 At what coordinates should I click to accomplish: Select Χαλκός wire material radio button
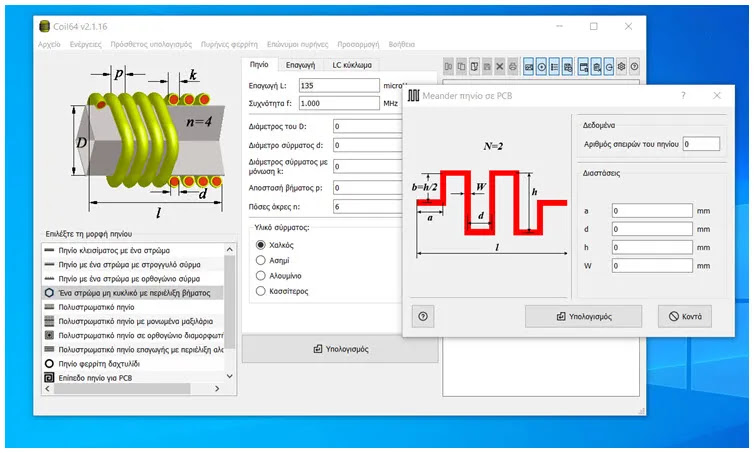click(x=261, y=245)
